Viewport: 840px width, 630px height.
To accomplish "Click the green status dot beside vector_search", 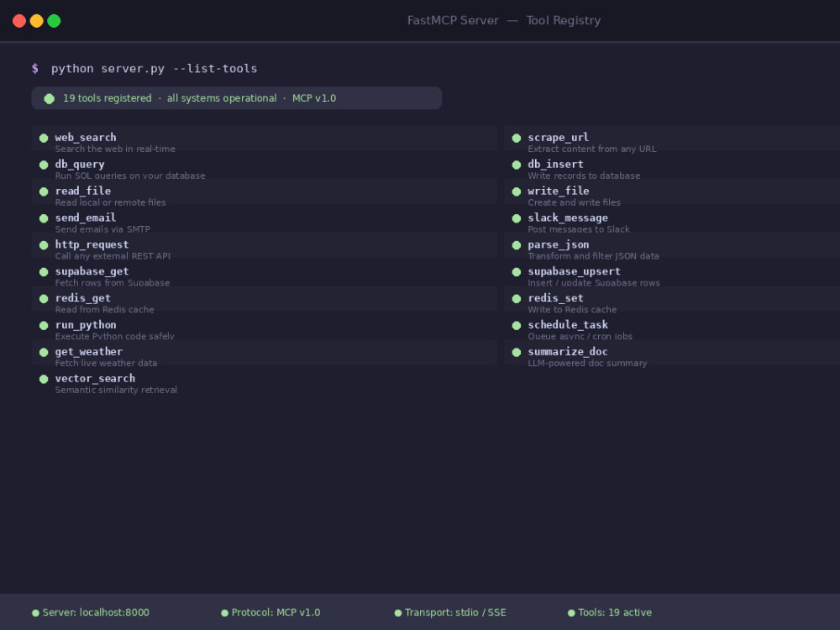I will [x=44, y=380].
